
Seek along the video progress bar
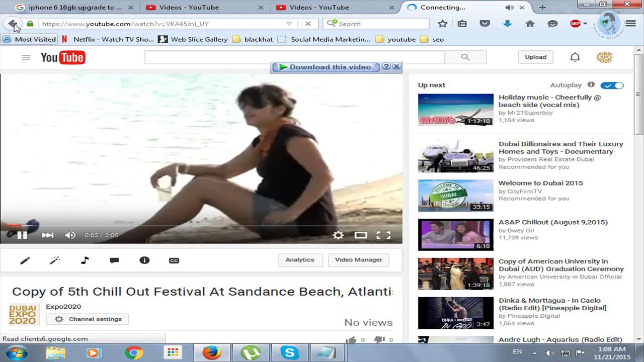[x=201, y=225]
